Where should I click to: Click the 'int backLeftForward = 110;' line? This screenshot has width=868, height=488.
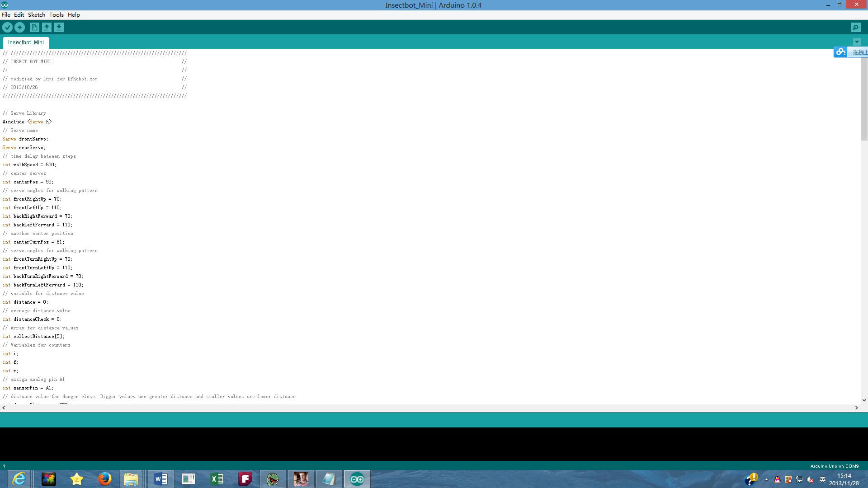38,225
